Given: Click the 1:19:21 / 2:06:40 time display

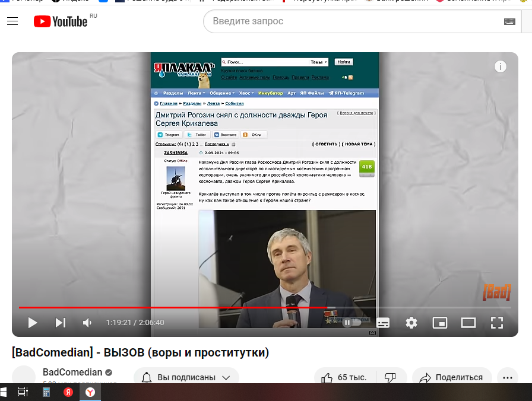Looking at the screenshot, I should click(135, 323).
